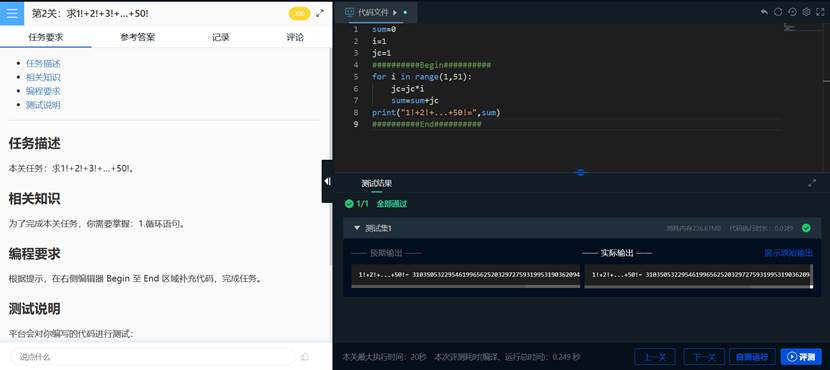Click the print statement on line 8
The width and height of the screenshot is (830, 370).
436,113
